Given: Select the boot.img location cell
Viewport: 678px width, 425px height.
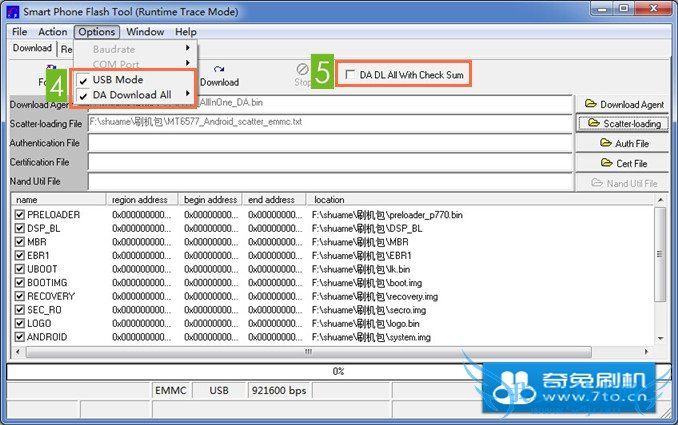Looking at the screenshot, I should click(x=367, y=282).
